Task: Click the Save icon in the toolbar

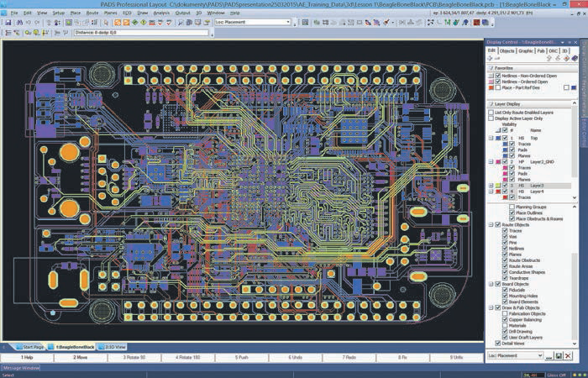Action: 8,23
